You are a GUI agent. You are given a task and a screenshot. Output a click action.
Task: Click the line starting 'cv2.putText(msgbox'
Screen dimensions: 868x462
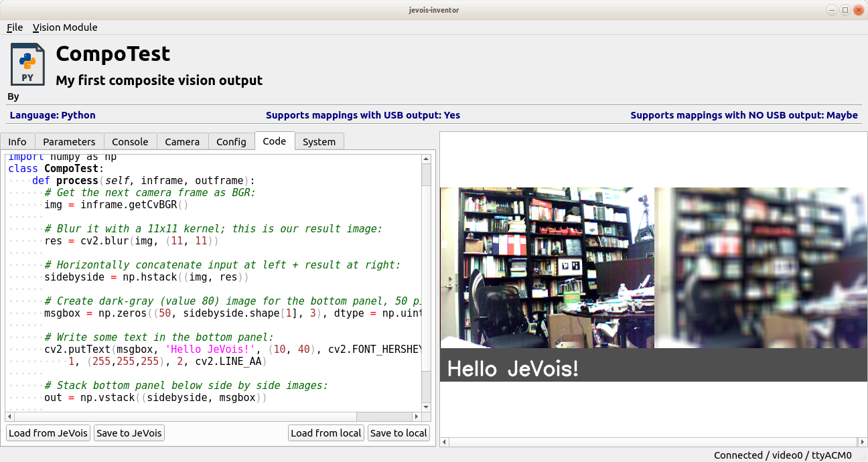(x=232, y=350)
